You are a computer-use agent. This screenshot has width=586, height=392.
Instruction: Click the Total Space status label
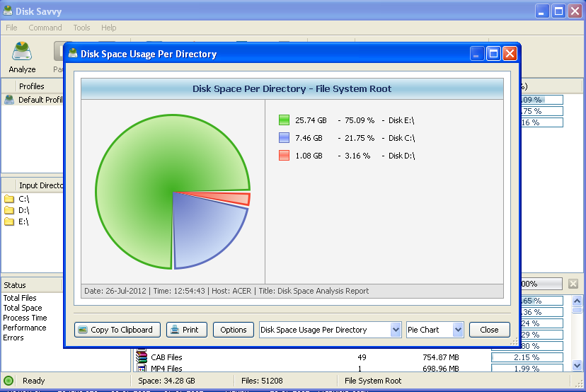(23, 308)
